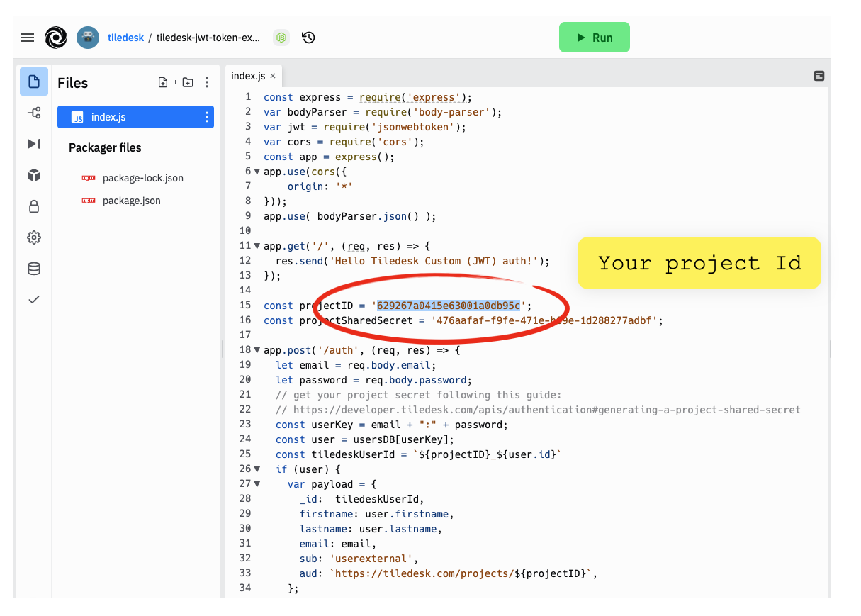Open the Files panel options menu
Viewport: 861px width, 616px height.
[x=207, y=82]
